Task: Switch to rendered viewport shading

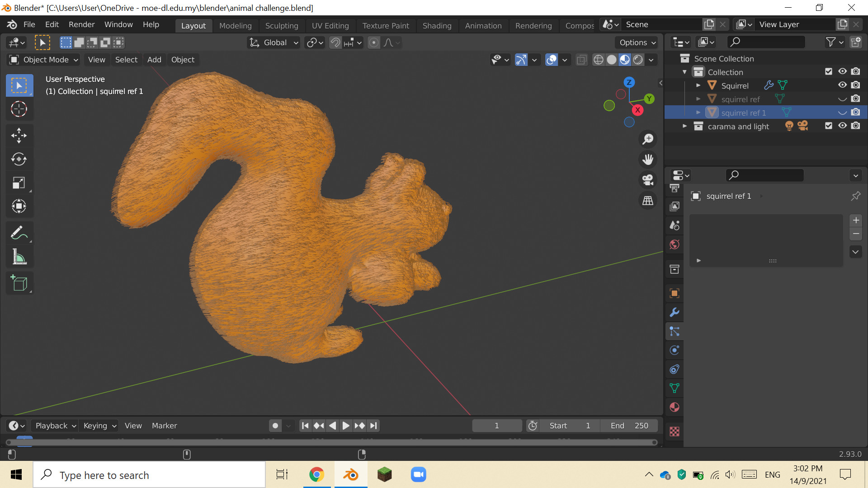Action: click(638, 59)
